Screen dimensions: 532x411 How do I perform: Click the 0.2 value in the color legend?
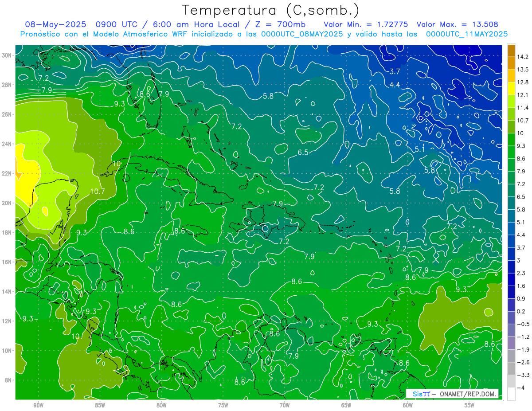pyautogui.click(x=522, y=311)
